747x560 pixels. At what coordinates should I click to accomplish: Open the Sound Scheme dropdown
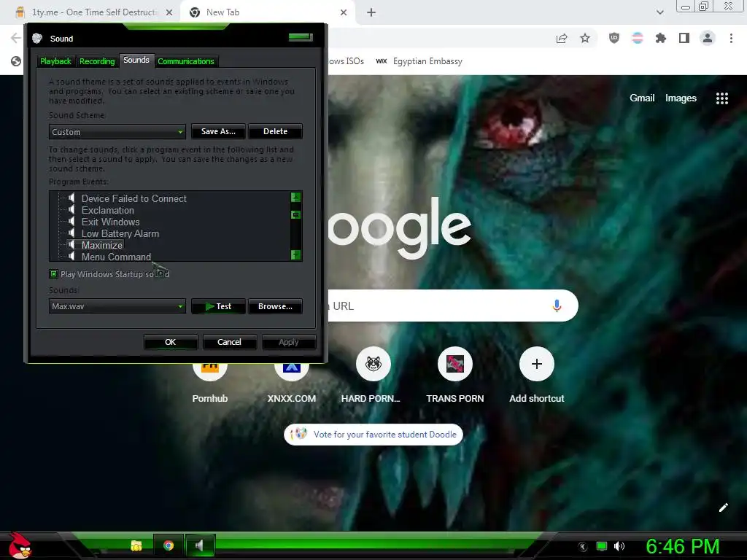pyautogui.click(x=117, y=132)
